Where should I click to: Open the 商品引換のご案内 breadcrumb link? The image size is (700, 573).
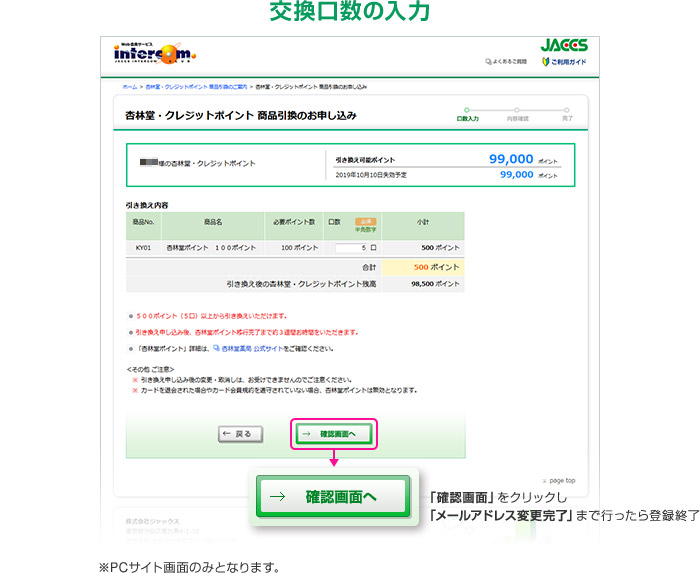(x=196, y=87)
